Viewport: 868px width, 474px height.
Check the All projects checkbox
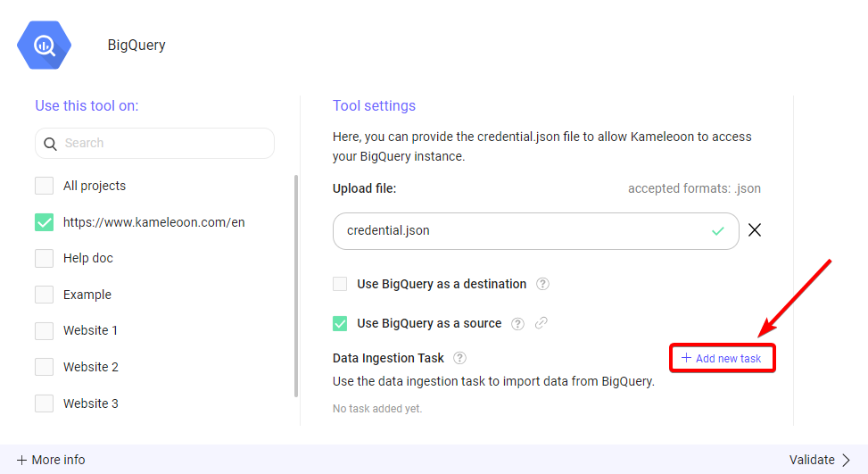[x=44, y=186]
